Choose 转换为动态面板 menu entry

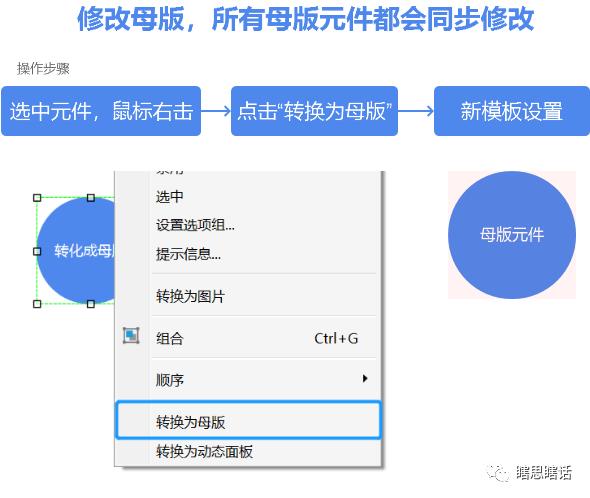248,451
